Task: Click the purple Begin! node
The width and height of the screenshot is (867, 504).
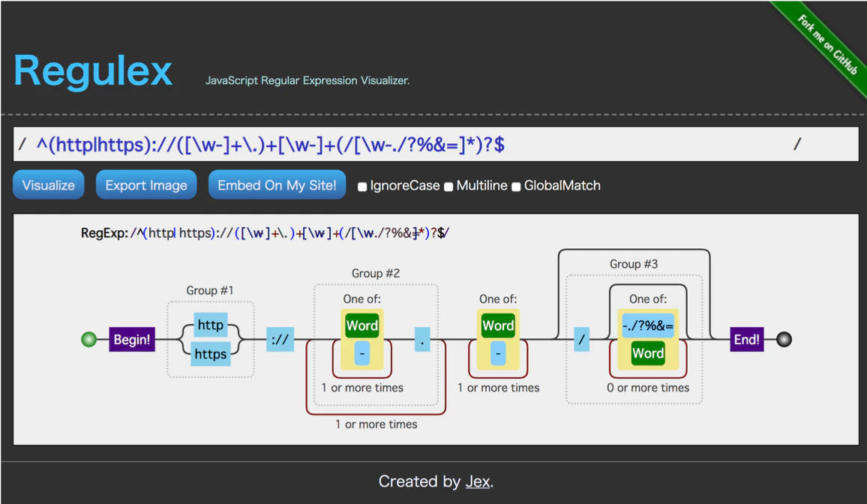Action: click(131, 339)
